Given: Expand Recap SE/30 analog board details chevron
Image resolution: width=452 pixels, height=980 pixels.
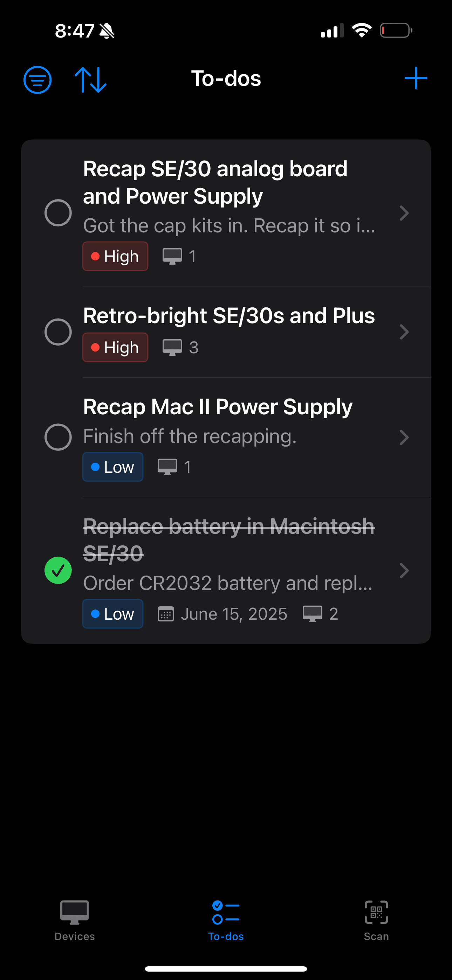Looking at the screenshot, I should coord(404,213).
